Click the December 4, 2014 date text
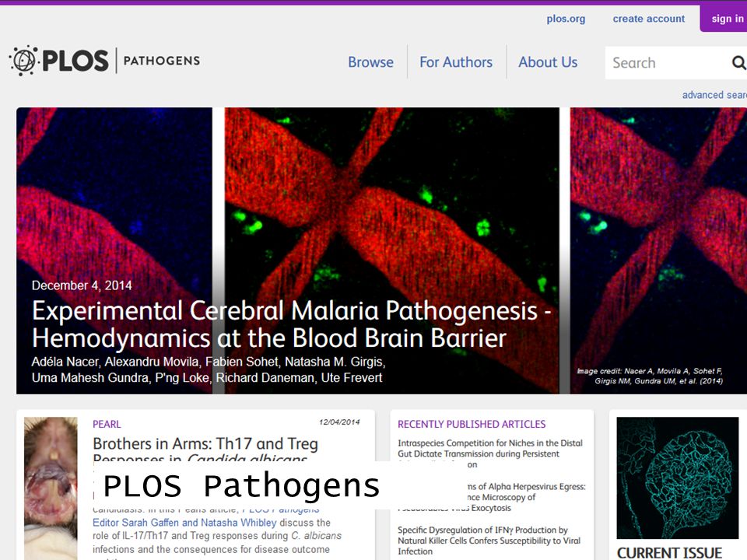The image size is (747, 560). (x=82, y=285)
